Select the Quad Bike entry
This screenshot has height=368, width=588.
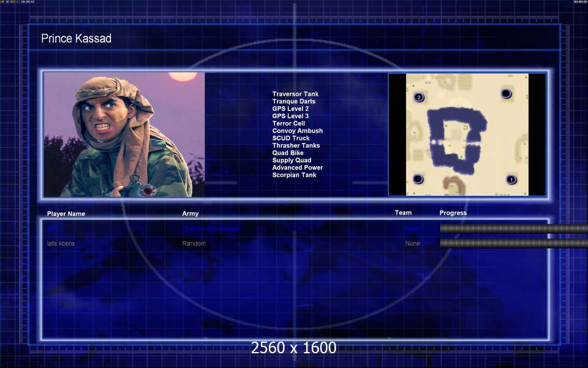click(288, 153)
